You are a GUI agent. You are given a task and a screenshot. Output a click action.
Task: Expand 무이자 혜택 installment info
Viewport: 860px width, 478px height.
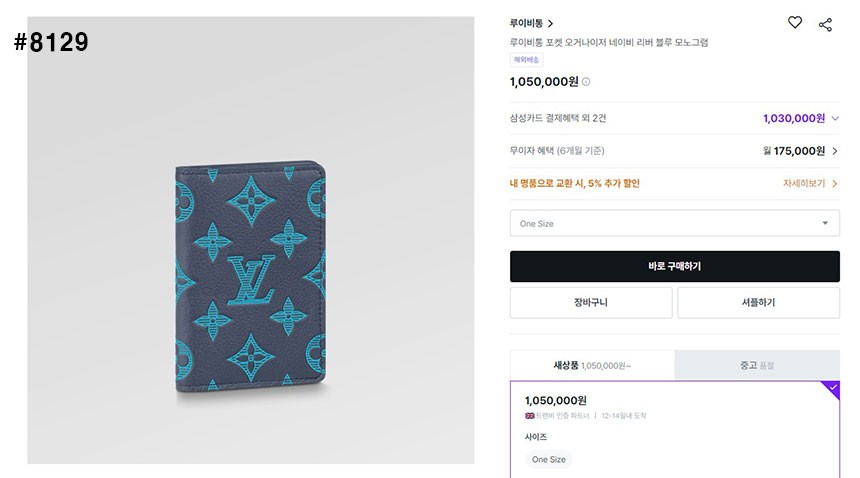point(834,151)
